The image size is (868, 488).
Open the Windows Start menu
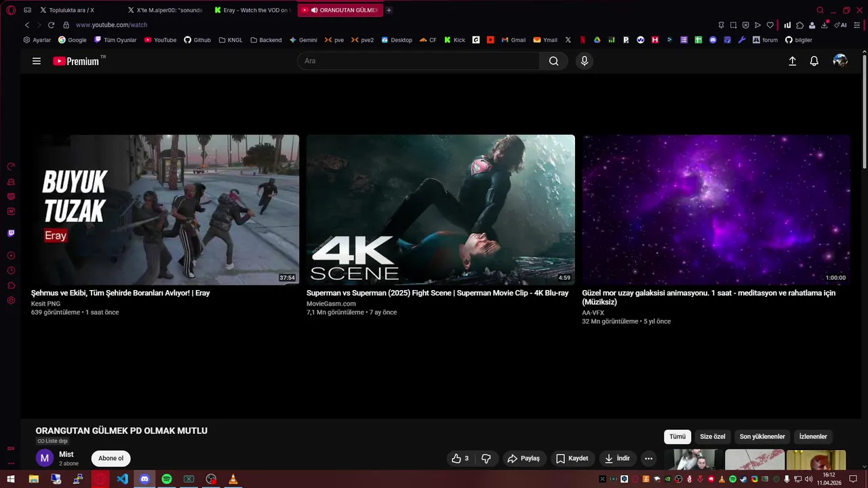tap(11, 479)
